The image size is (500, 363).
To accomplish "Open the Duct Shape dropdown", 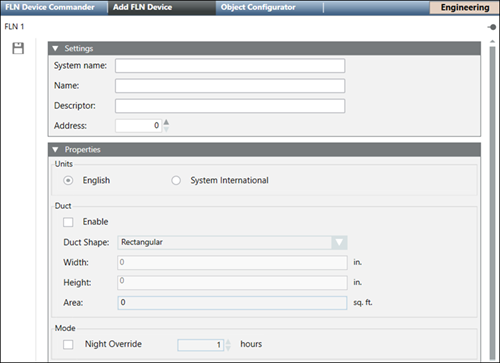I will click(339, 242).
